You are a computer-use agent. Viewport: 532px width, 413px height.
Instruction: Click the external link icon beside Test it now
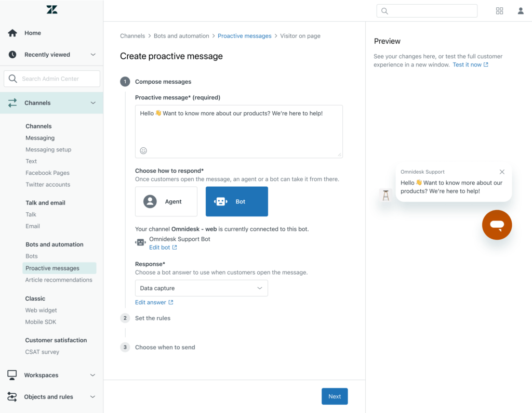(x=486, y=64)
